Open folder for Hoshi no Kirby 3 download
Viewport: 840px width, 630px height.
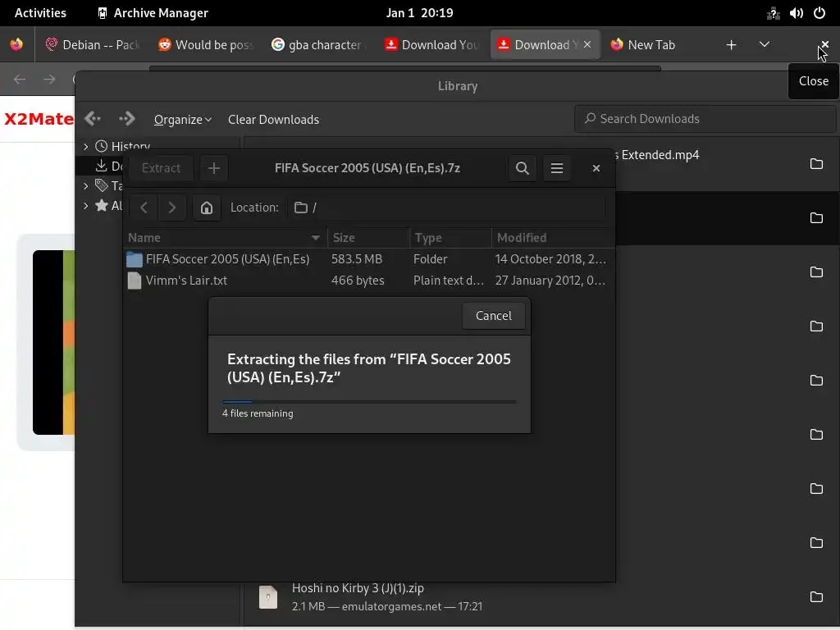[816, 597]
